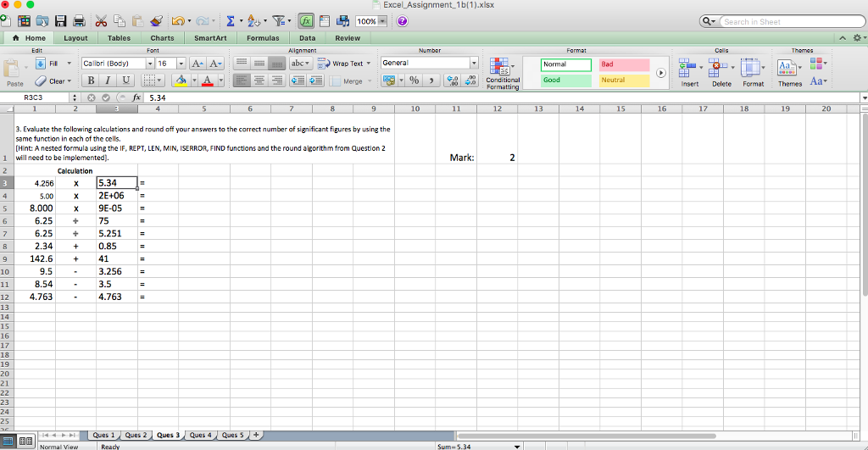Open the purple Help icon
Image resolution: width=868 pixels, height=450 pixels.
403,21
